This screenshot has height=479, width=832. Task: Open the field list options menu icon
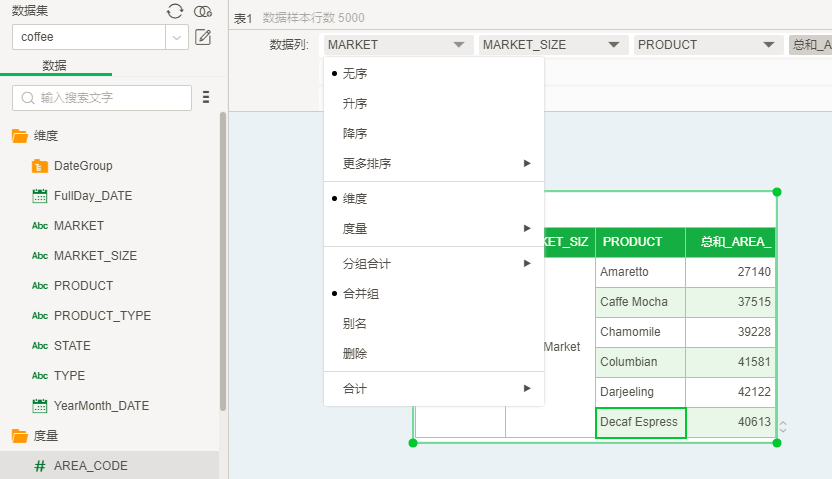point(206,97)
